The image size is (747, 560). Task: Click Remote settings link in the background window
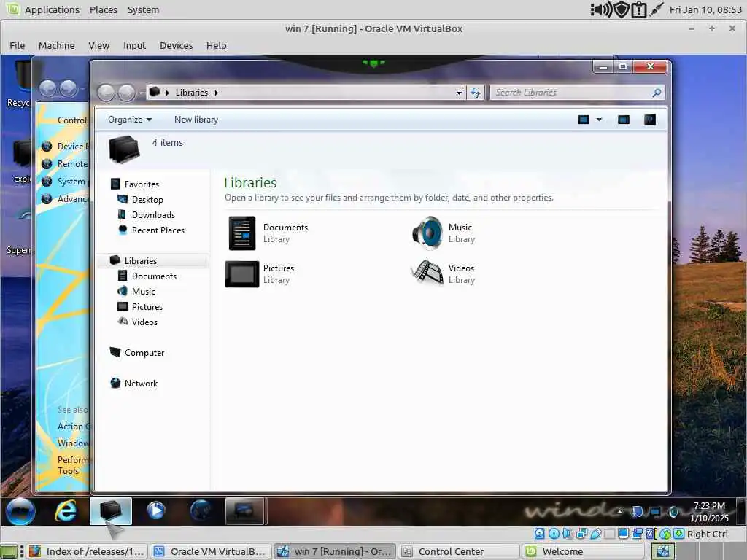[x=72, y=164]
